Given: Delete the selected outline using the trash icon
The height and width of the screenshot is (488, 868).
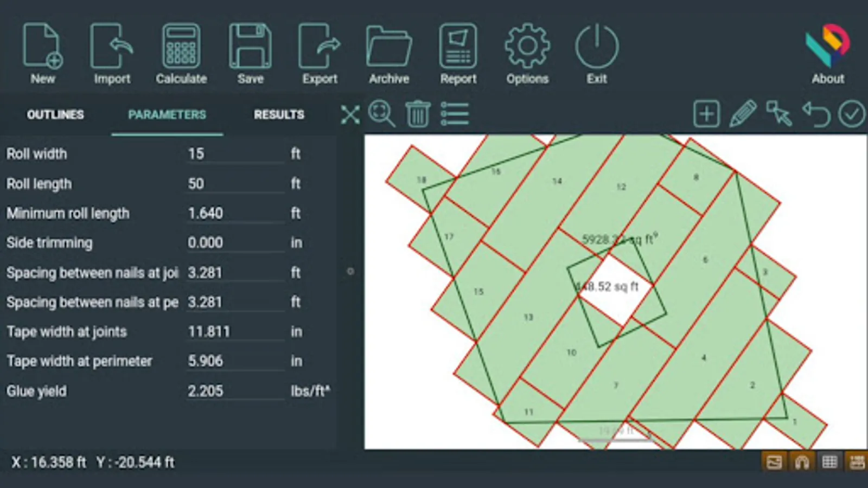Looking at the screenshot, I should [x=418, y=114].
